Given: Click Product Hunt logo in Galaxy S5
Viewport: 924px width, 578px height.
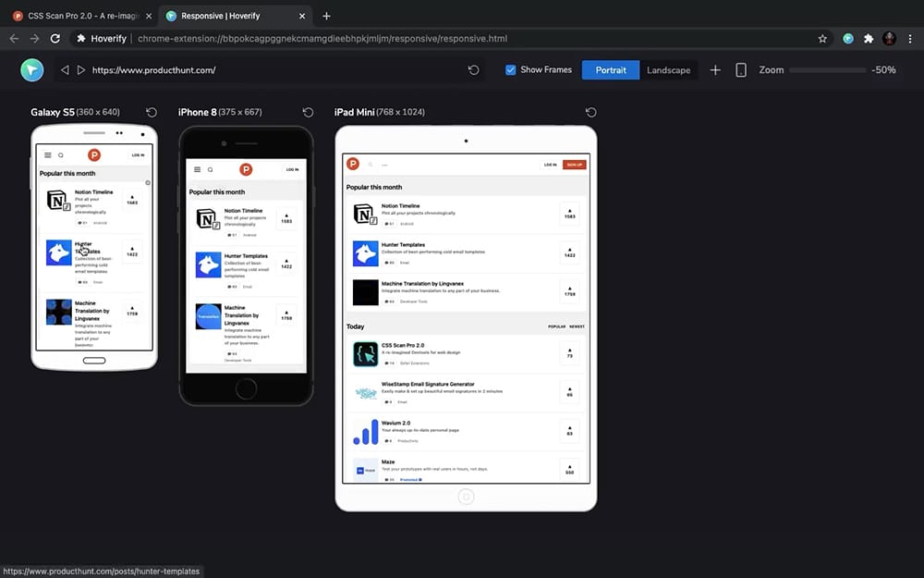Looking at the screenshot, I should coord(93,154).
